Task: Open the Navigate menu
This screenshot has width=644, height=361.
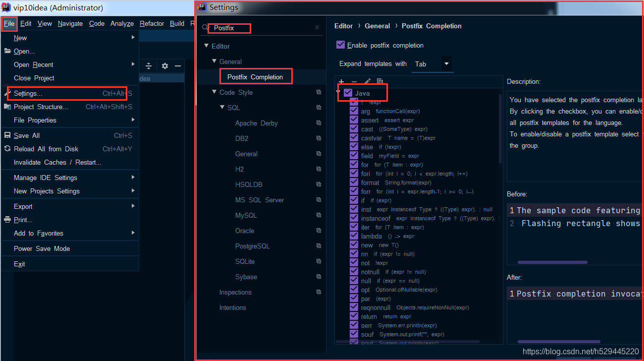Action: tap(70, 23)
